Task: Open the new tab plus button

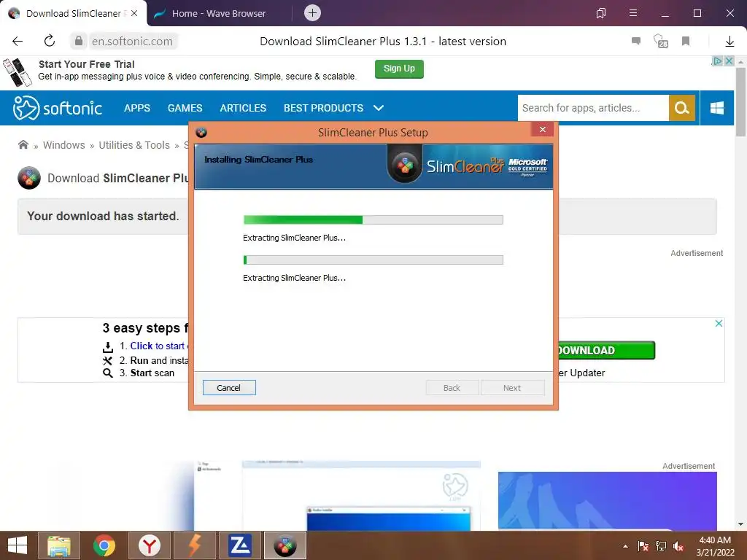Action: pos(312,13)
